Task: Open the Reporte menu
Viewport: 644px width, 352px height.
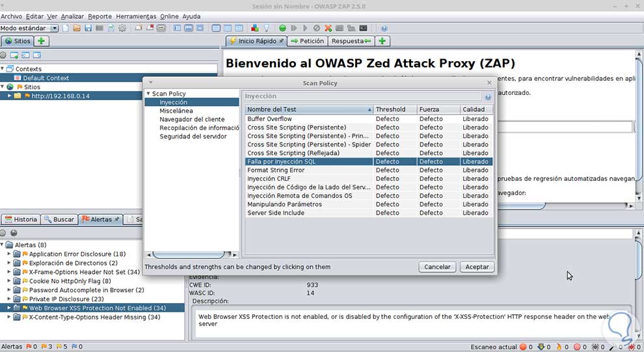Action: (x=100, y=16)
